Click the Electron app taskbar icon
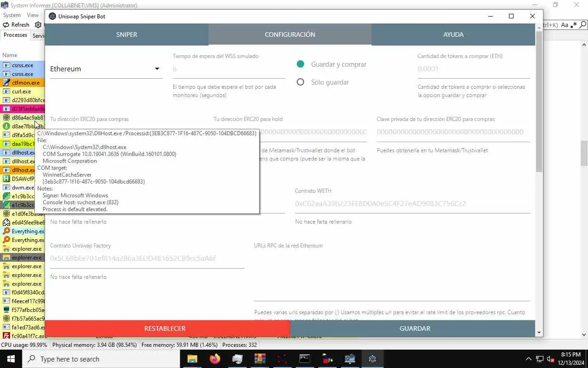The image size is (588, 368). [x=373, y=359]
